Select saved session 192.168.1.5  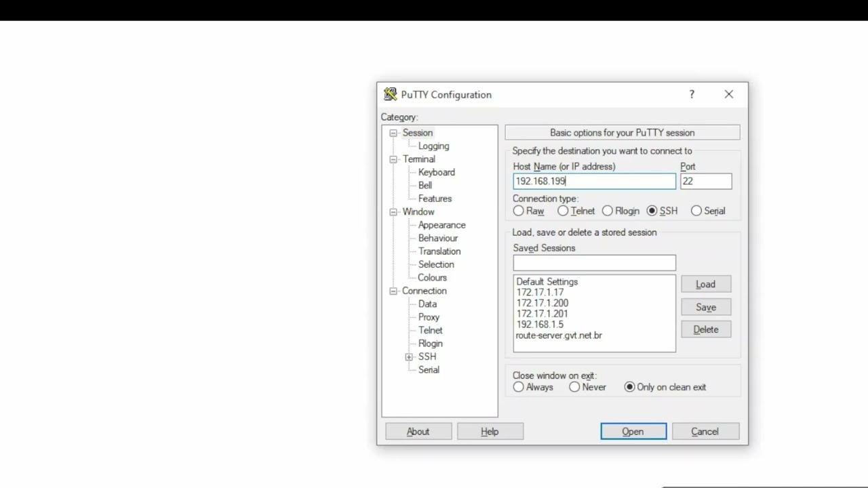(x=539, y=325)
